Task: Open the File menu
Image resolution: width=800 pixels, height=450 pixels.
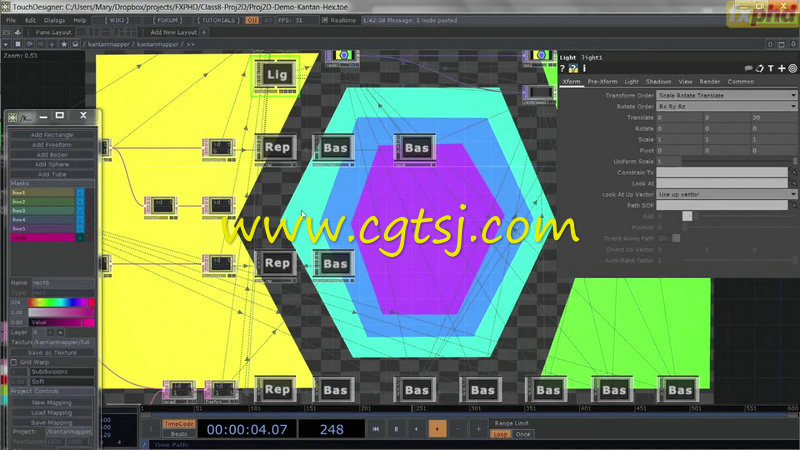Action: (x=11, y=20)
